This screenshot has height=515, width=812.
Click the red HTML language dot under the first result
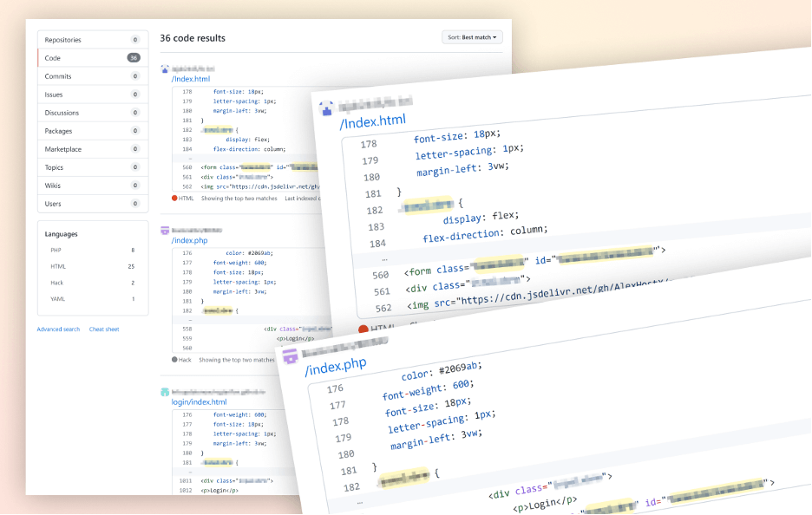pos(174,198)
